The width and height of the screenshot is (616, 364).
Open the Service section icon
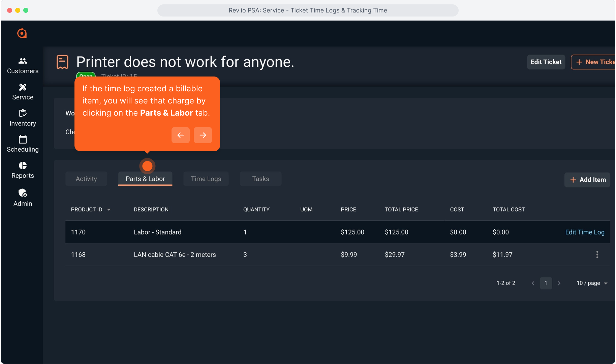point(23,87)
